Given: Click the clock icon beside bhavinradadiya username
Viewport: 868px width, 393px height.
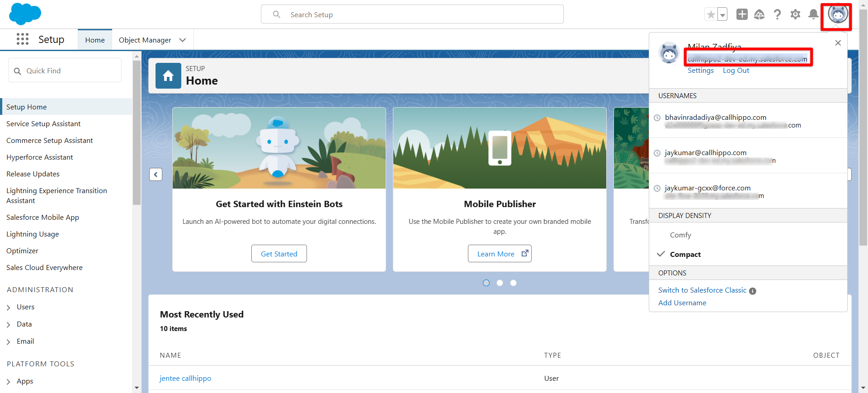Looking at the screenshot, I should (x=657, y=118).
